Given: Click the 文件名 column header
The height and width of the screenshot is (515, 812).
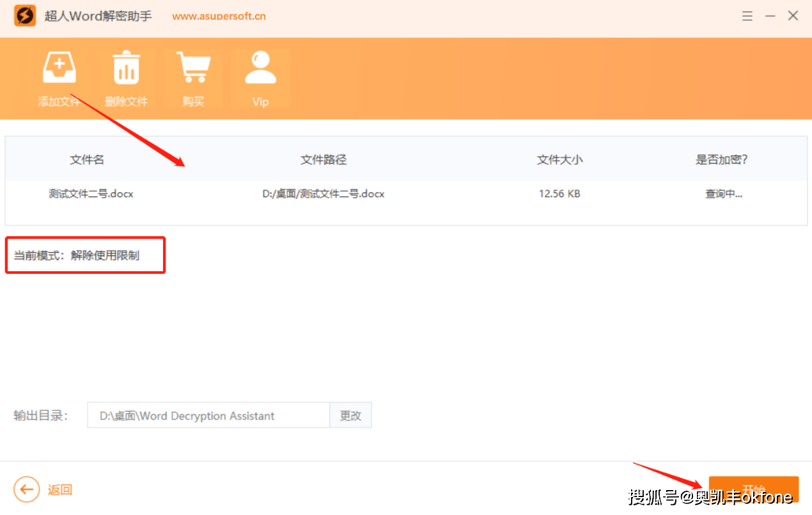Looking at the screenshot, I should pyautogui.click(x=87, y=160).
